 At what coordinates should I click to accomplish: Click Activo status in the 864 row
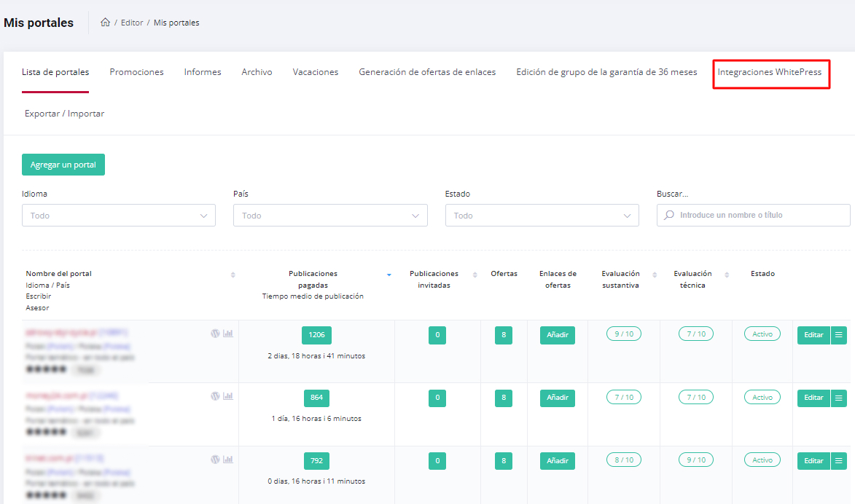pyautogui.click(x=762, y=397)
